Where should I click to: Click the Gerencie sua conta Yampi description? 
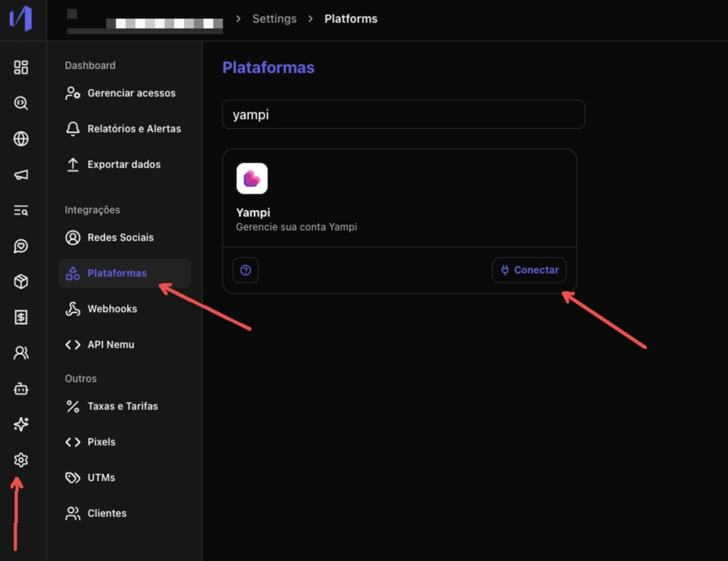[x=296, y=227]
